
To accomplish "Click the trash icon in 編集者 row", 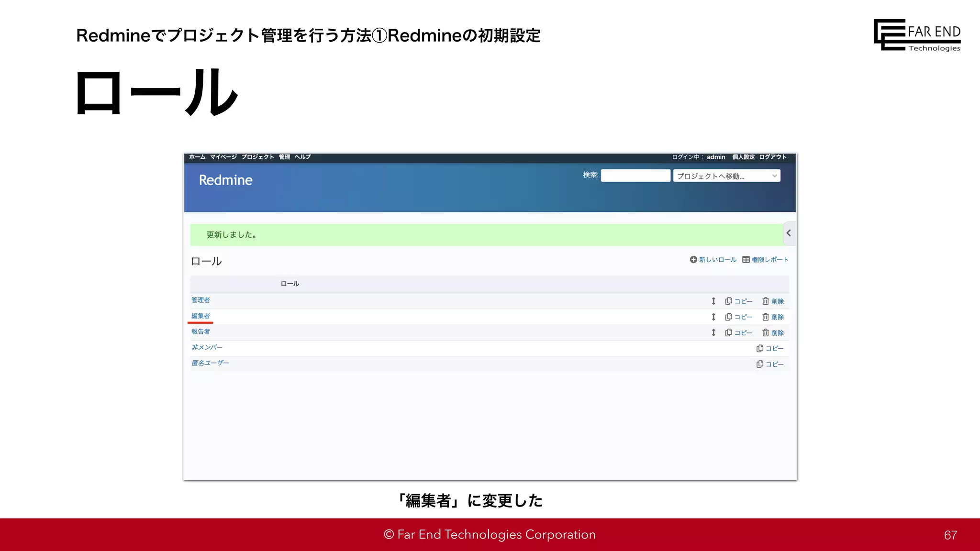I will [766, 317].
